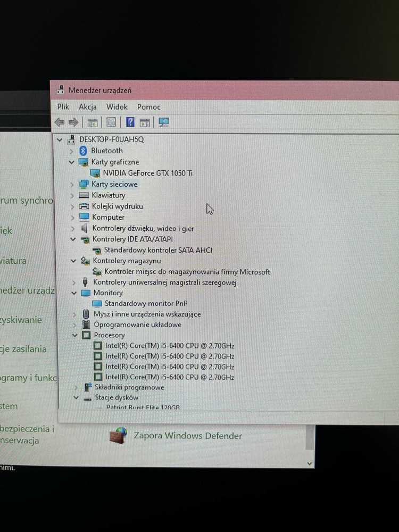This screenshot has width=399, height=532.
Task: Open the Plik menu
Action: click(x=63, y=107)
